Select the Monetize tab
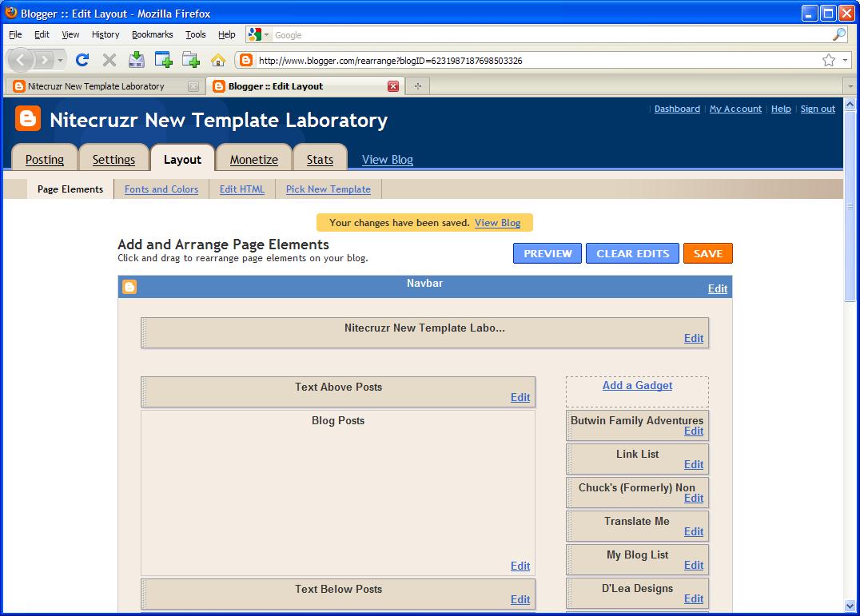This screenshot has width=860, height=616. (x=254, y=160)
